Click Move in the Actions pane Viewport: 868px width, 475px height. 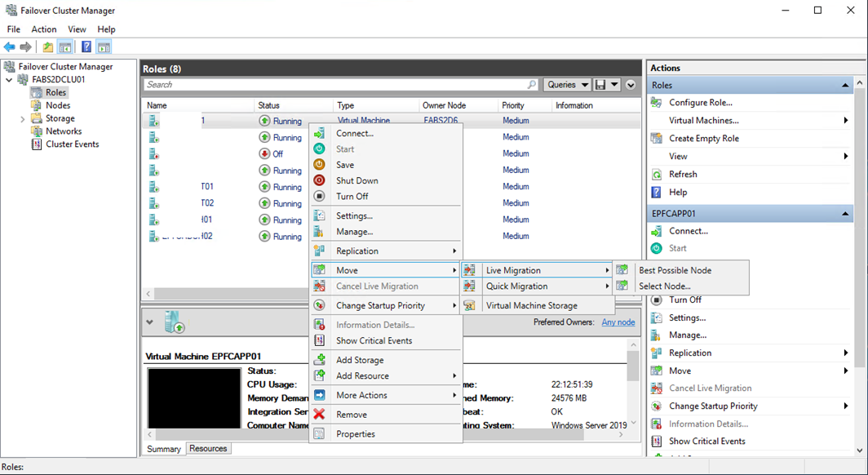[x=680, y=371]
